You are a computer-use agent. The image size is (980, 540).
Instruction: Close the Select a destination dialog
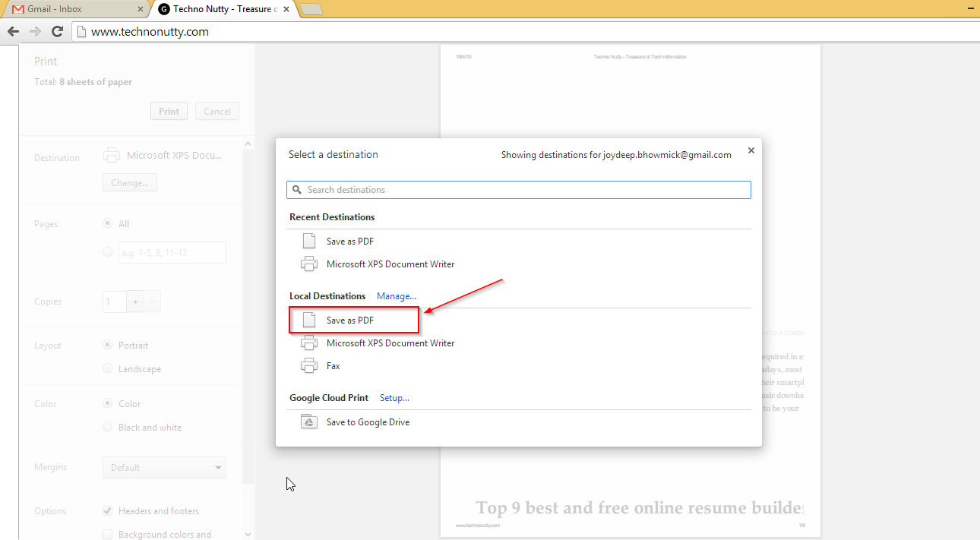(x=751, y=150)
